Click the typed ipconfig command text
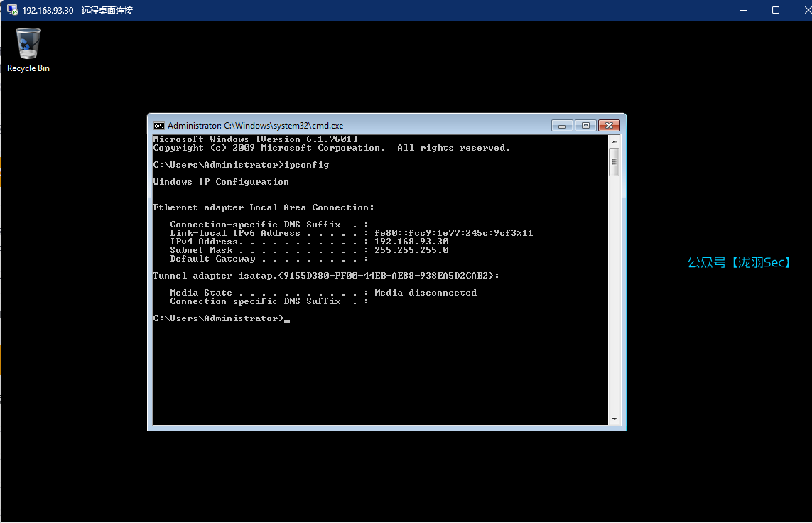 coord(306,165)
